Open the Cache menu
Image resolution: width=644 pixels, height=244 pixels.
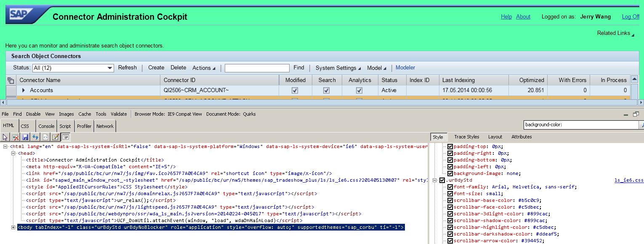[x=85, y=114]
